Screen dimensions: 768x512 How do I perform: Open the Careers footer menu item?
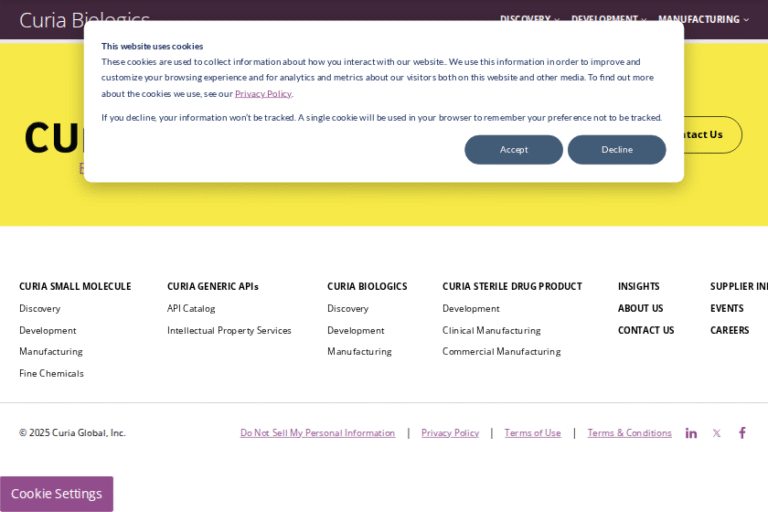pos(729,331)
